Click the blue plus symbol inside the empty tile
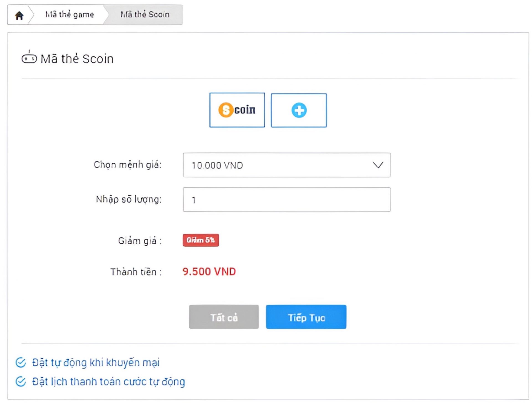 pyautogui.click(x=299, y=110)
